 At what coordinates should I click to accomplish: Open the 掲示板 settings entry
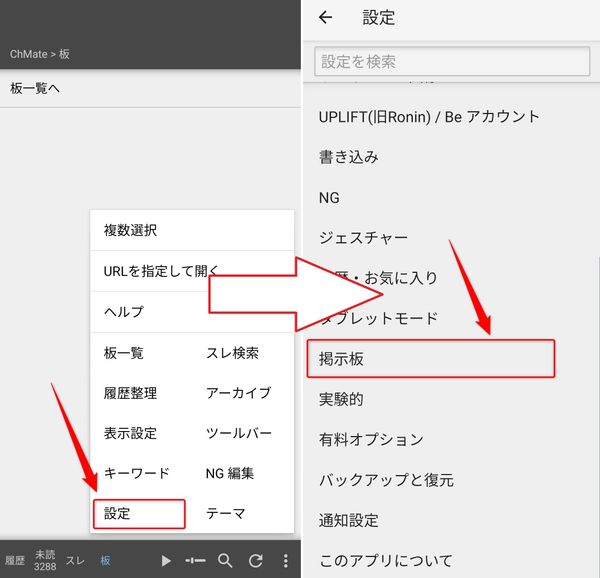[x=430, y=359]
